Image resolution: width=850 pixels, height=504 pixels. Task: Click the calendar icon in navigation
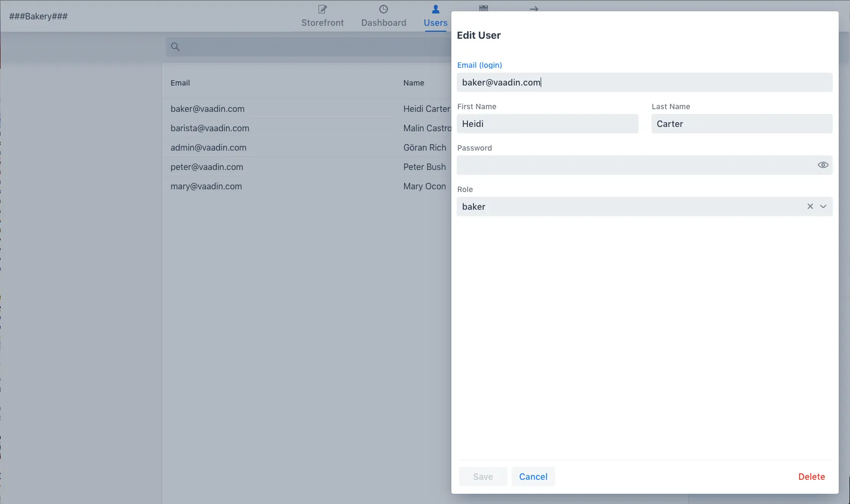[x=484, y=8]
